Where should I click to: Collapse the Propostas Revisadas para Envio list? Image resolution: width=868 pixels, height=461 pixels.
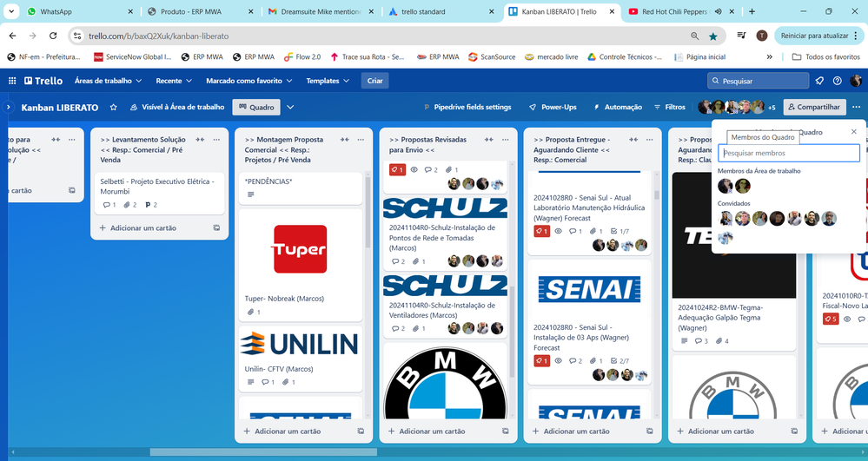pyautogui.click(x=489, y=140)
